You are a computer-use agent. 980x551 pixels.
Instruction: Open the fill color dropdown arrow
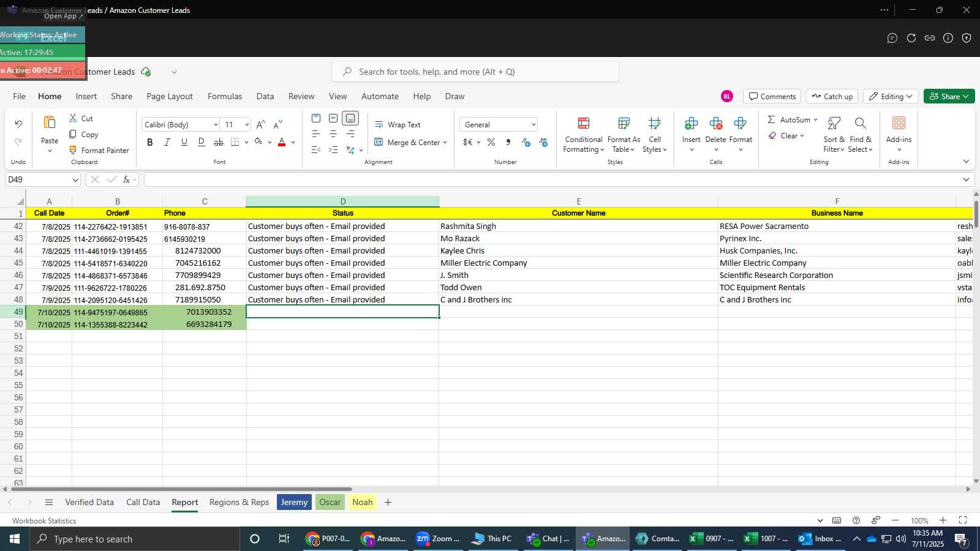pyautogui.click(x=269, y=142)
